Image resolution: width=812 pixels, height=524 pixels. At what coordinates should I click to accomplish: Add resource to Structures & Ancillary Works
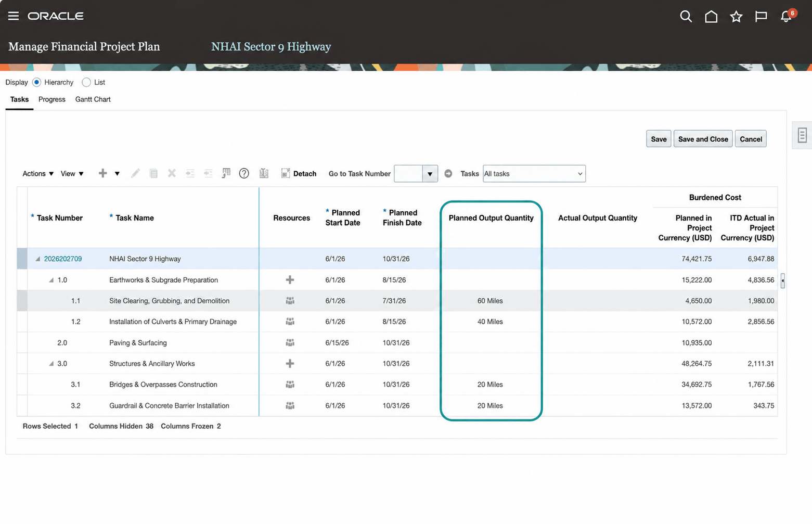pyautogui.click(x=290, y=364)
